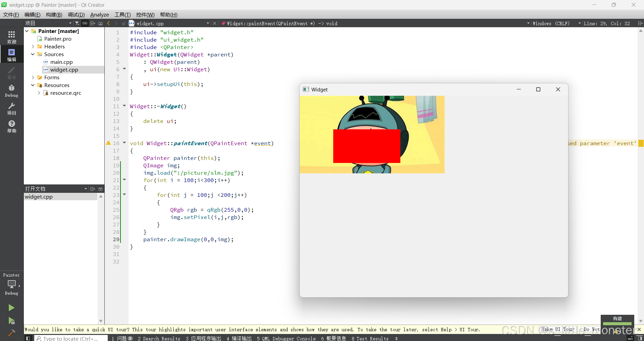
Task: Collapse the Resources folder
Action: (33, 85)
